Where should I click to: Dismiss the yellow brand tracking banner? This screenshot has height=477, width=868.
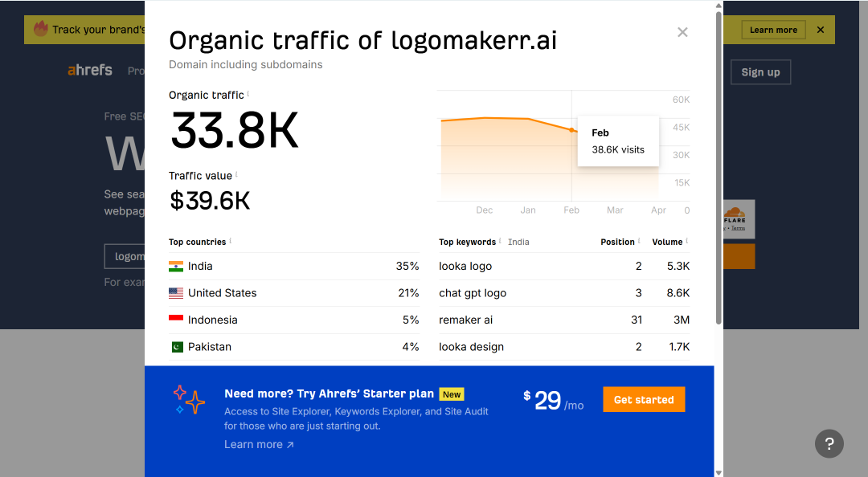coord(821,30)
